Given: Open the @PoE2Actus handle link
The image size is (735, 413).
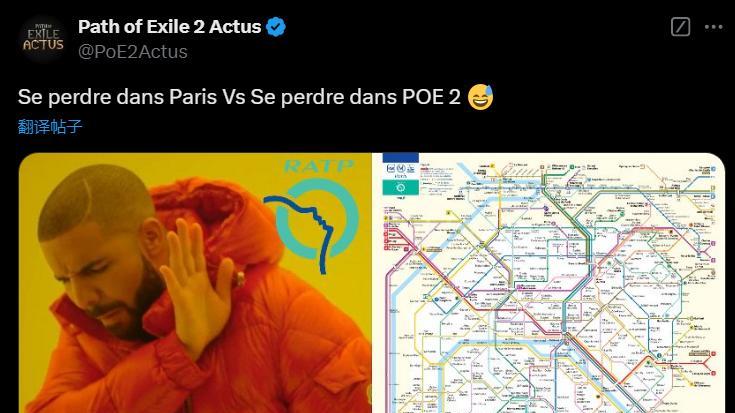Looking at the screenshot, I should [x=133, y=52].
